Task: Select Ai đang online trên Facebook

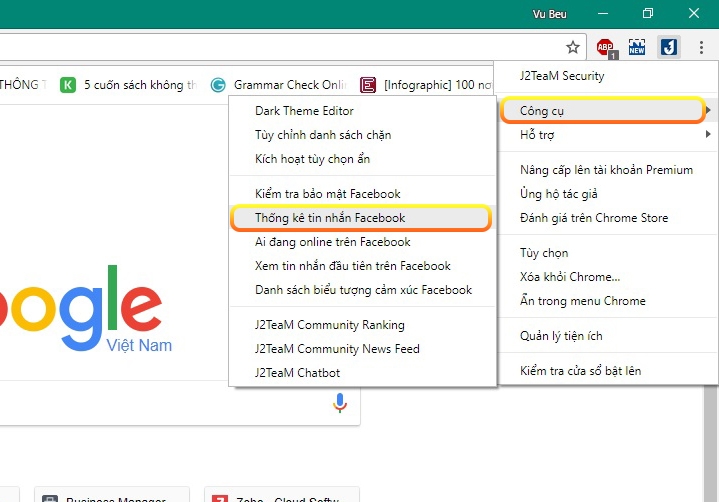Action: coord(332,242)
